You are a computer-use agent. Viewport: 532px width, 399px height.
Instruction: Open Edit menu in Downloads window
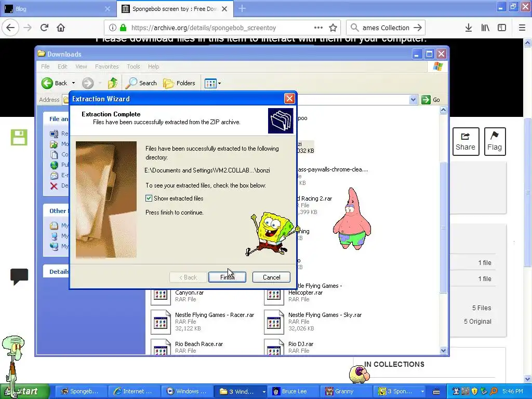(62, 66)
